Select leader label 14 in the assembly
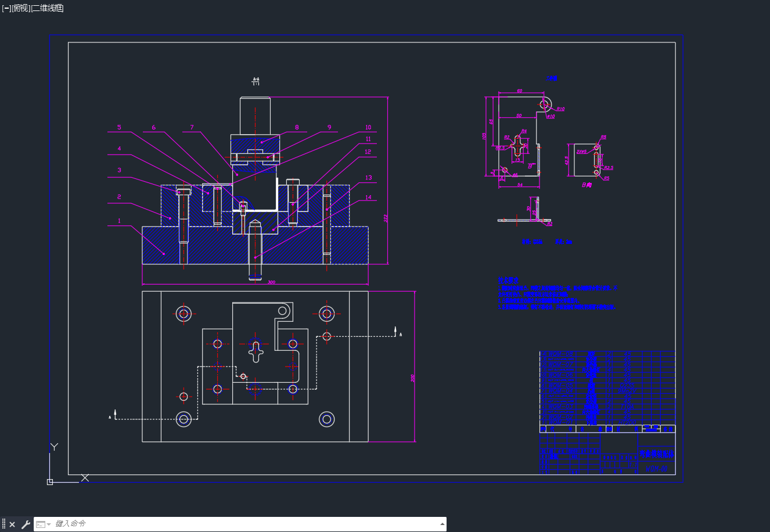 tap(368, 197)
